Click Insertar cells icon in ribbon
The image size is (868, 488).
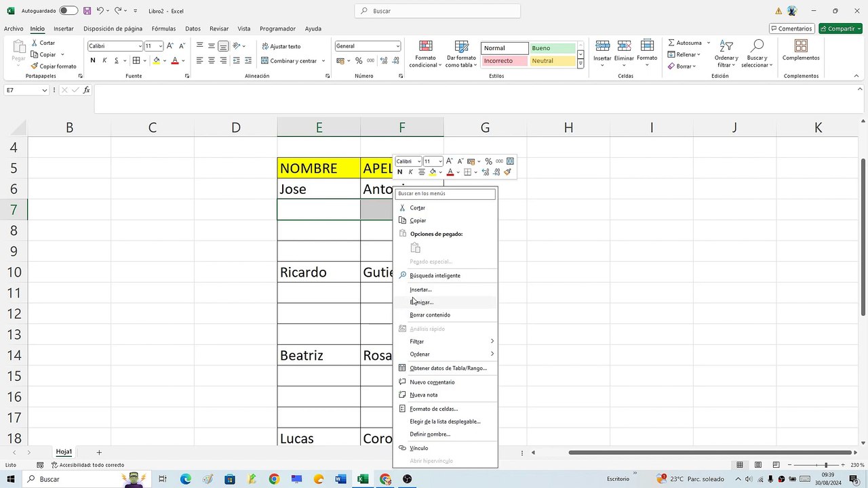pos(602,45)
